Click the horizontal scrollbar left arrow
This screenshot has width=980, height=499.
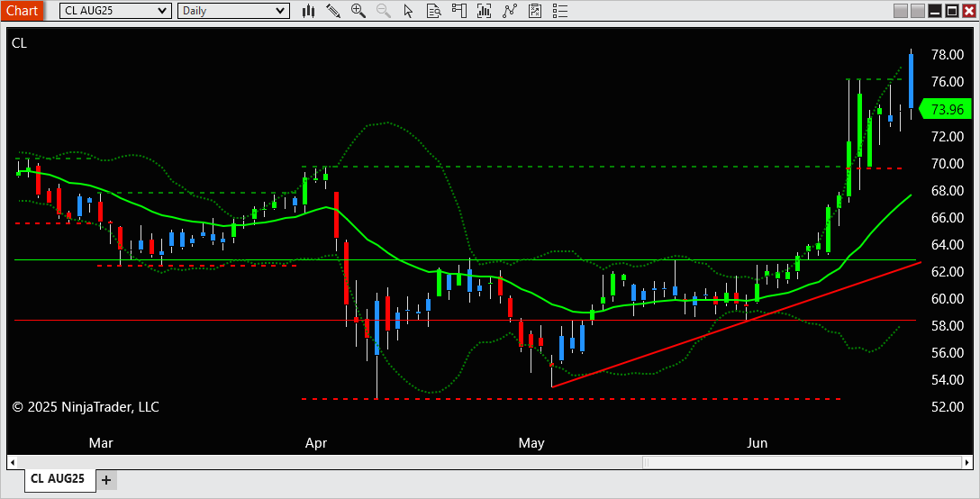click(x=13, y=463)
